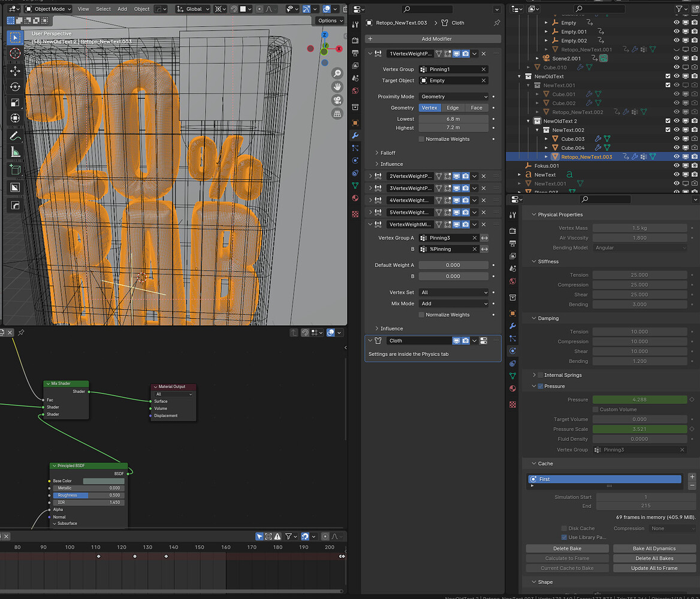Invert Vertex Group A Pinning3 arrows
Image resolution: width=700 pixels, height=599 pixels.
(484, 238)
